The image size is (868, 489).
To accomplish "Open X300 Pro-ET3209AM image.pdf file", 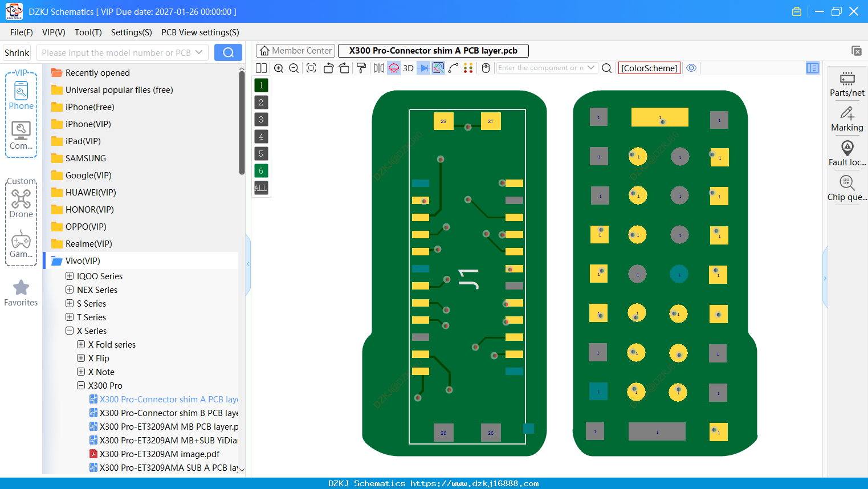I will pyautogui.click(x=160, y=454).
